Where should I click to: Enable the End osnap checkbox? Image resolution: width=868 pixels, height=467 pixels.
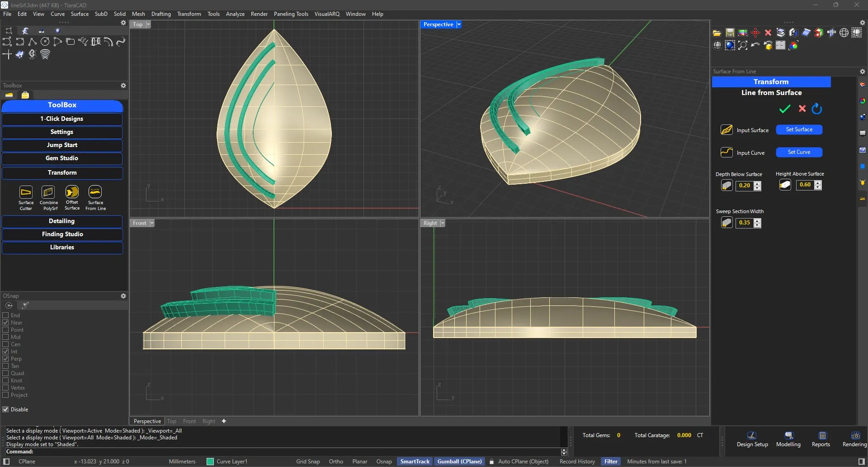click(x=6, y=315)
